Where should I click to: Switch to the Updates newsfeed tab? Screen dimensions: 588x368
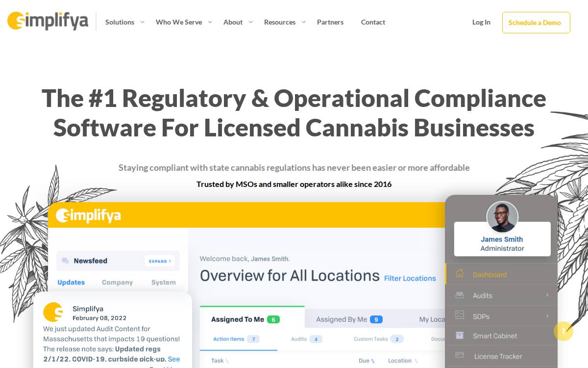pos(71,282)
